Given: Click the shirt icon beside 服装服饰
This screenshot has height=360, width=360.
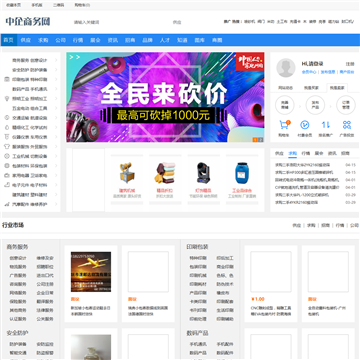Looking at the screenshot, I should [x=6, y=146].
